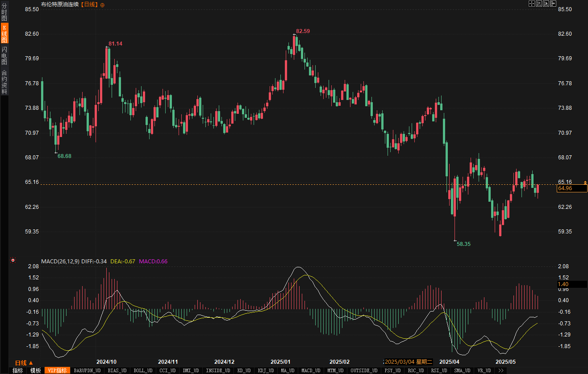Select the K线图 sidebar tab

coord(4,33)
